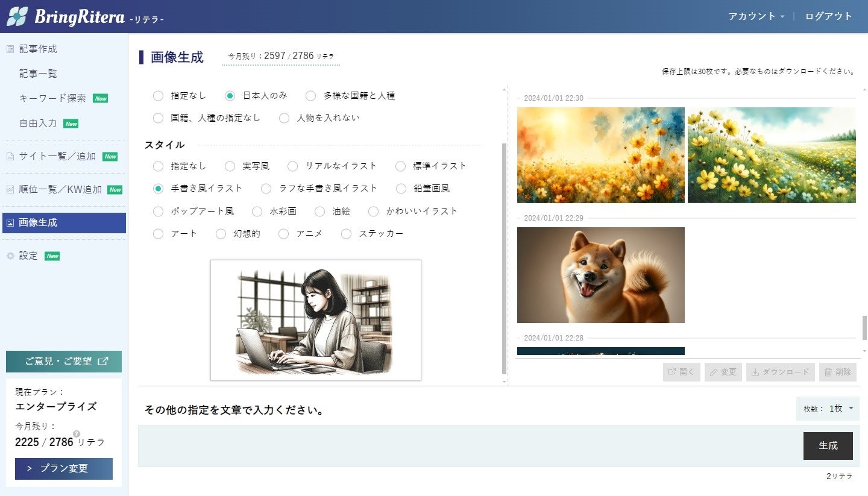Click the text prompt input field
Image resolution: width=868 pixels, height=496 pixels.
469,446
